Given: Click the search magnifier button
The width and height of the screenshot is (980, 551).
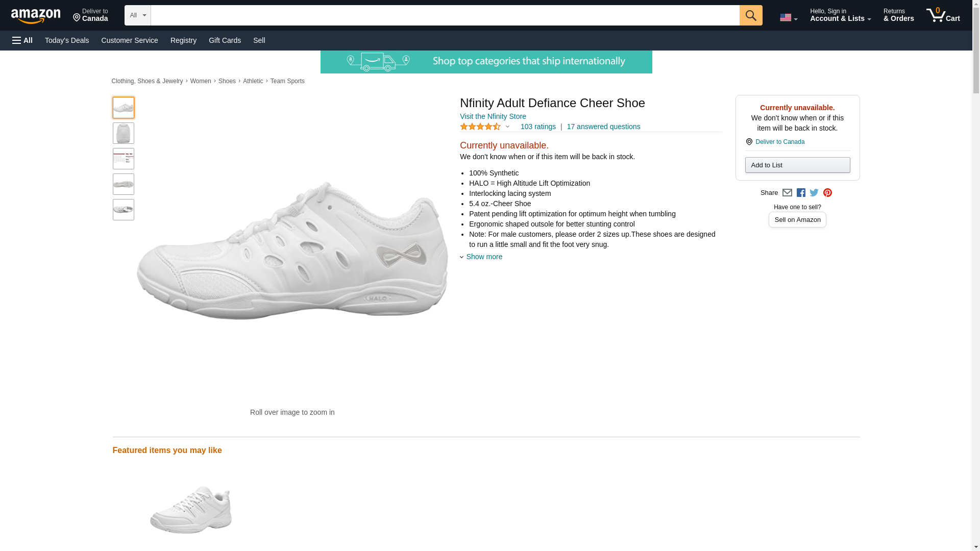Looking at the screenshot, I should tap(750, 15).
